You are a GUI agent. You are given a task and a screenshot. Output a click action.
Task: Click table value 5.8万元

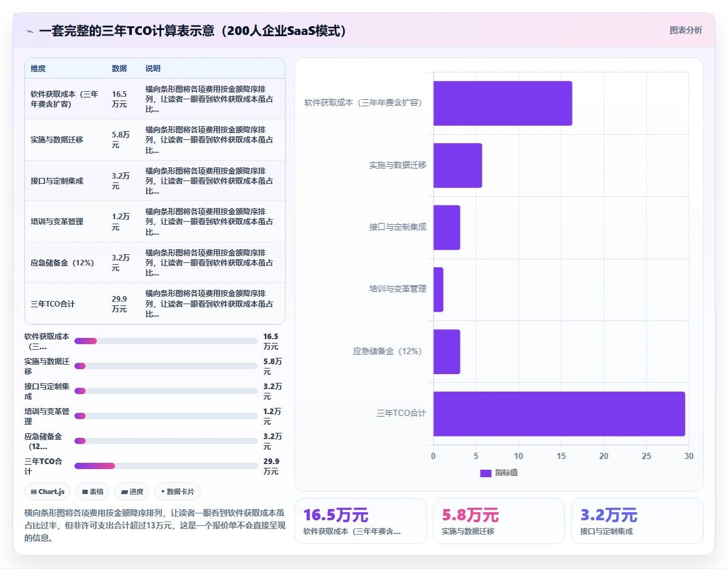pyautogui.click(x=121, y=140)
